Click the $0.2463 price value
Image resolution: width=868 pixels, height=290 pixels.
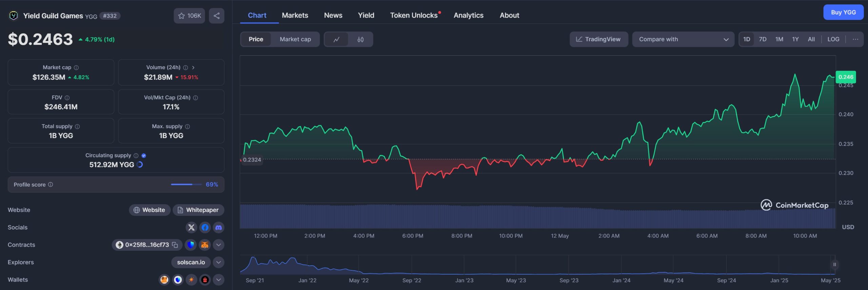coord(40,39)
